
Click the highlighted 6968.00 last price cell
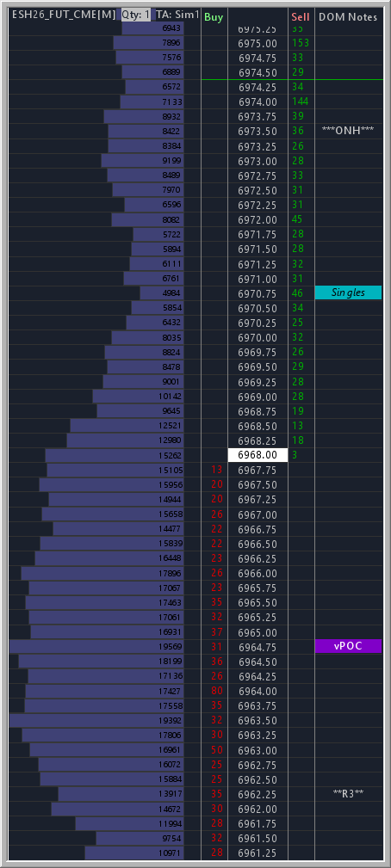pyautogui.click(x=258, y=455)
